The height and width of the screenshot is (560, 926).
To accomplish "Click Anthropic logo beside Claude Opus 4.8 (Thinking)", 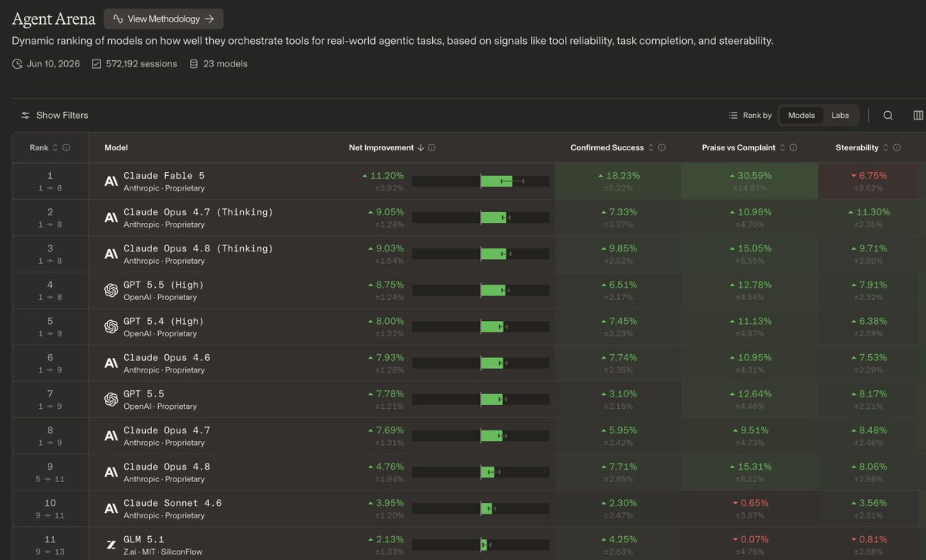I will pos(111,254).
